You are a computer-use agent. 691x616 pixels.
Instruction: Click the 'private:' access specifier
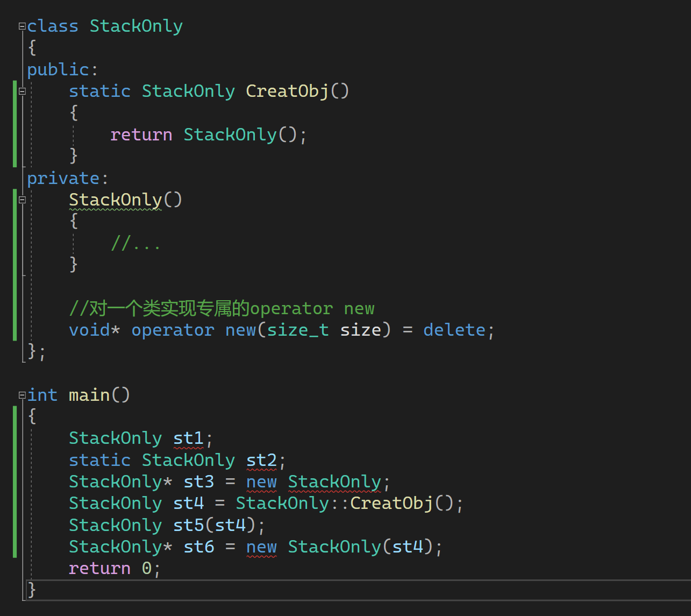tap(68, 178)
